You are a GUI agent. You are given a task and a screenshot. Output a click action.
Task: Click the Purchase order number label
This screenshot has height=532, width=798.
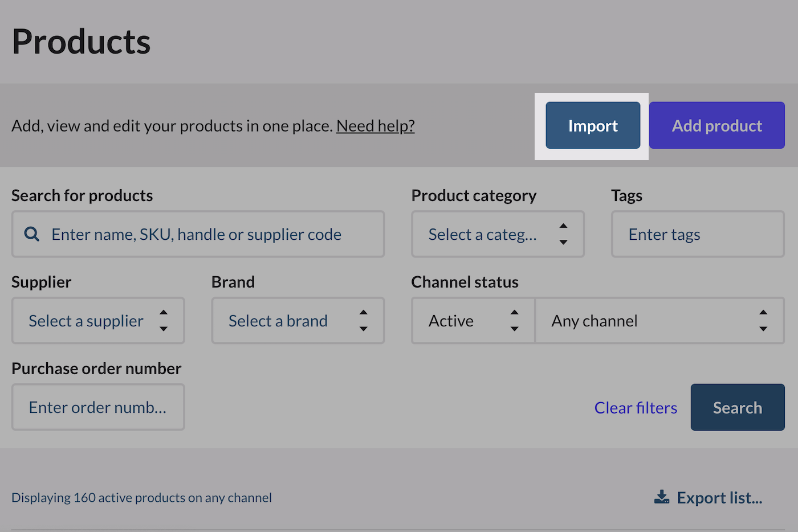coord(96,369)
